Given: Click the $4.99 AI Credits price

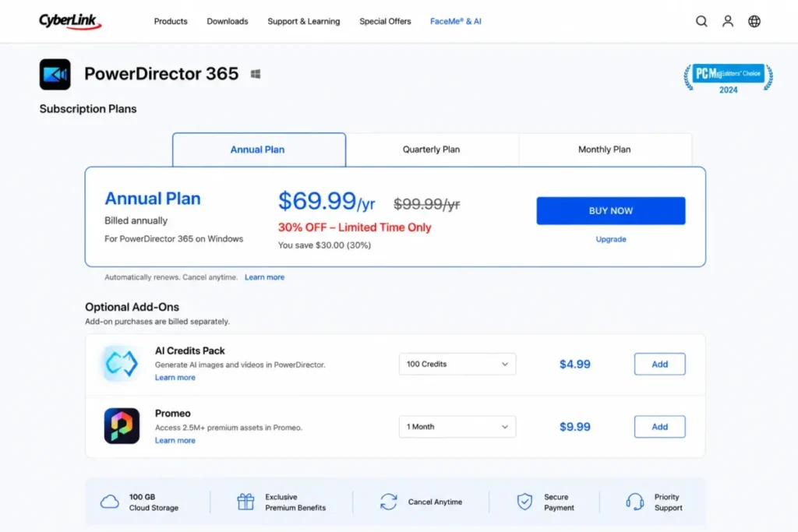Looking at the screenshot, I should [x=575, y=365].
